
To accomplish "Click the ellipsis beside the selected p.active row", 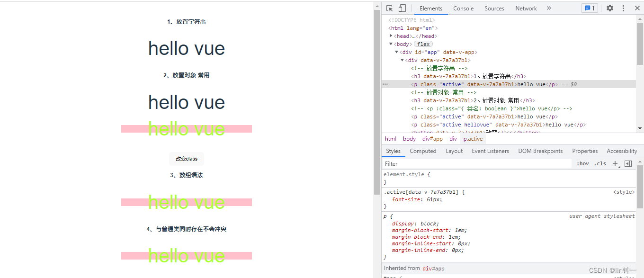I will [385, 84].
